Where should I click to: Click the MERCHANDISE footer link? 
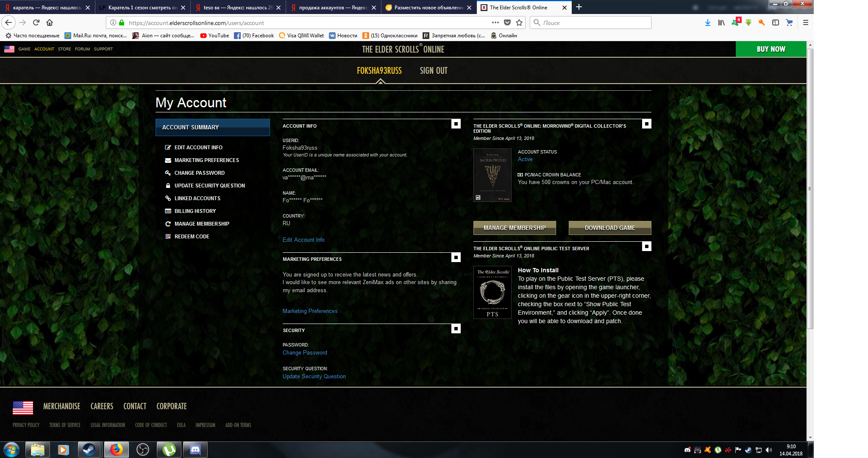point(61,406)
